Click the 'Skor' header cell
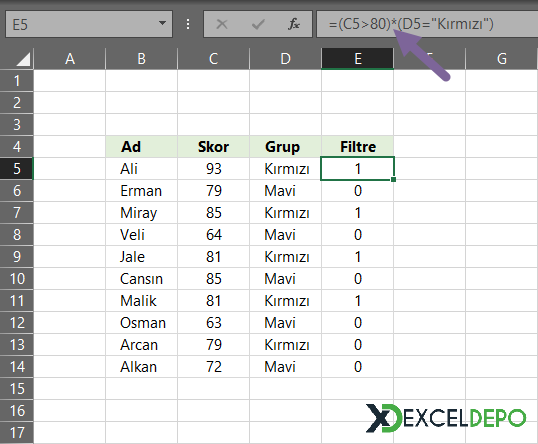Screen dimensions: 538x444 pyautogui.click(x=213, y=147)
